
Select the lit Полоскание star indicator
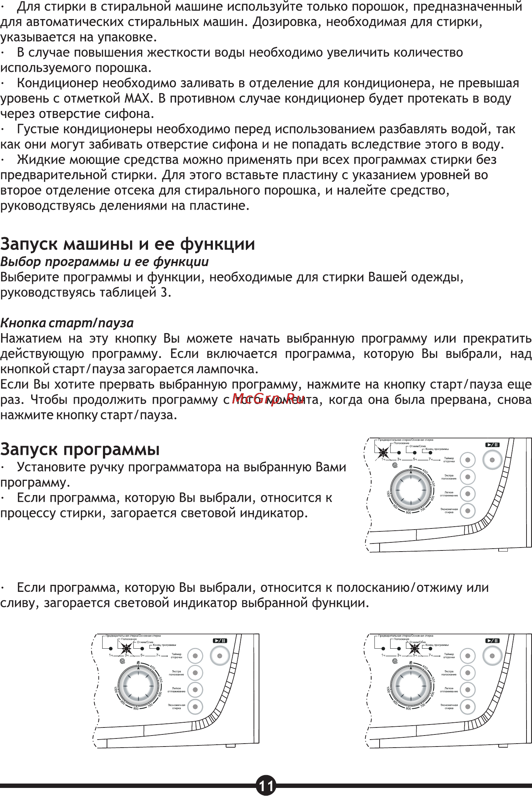(x=126, y=649)
